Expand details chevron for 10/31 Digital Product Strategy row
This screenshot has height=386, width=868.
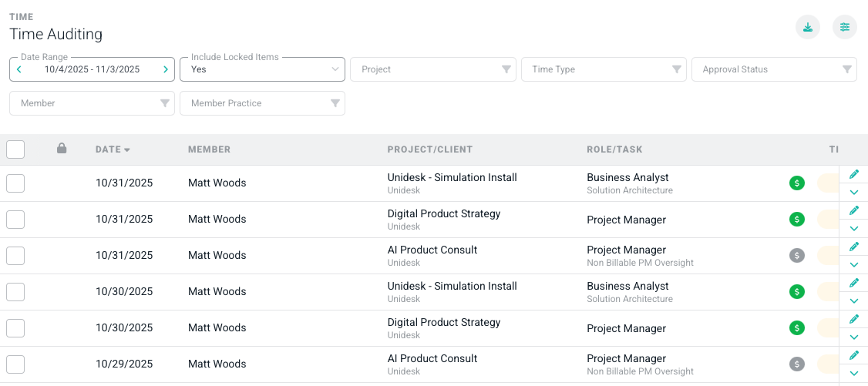853,228
